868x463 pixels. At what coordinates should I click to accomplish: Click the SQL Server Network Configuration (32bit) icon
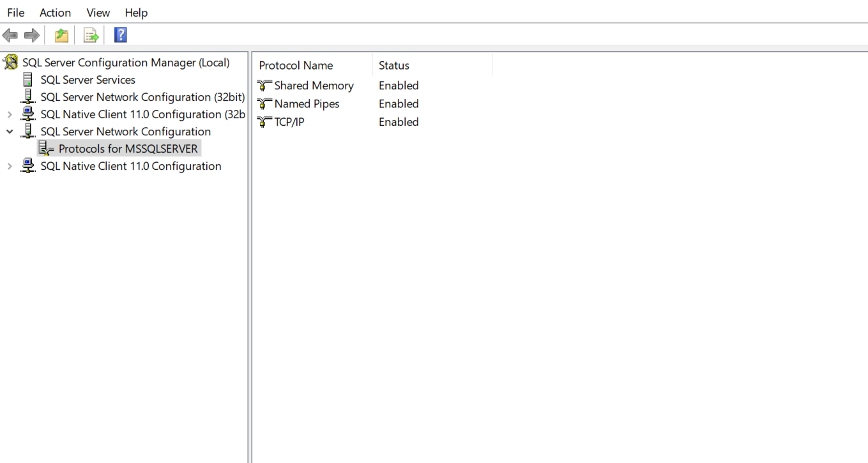click(x=27, y=97)
